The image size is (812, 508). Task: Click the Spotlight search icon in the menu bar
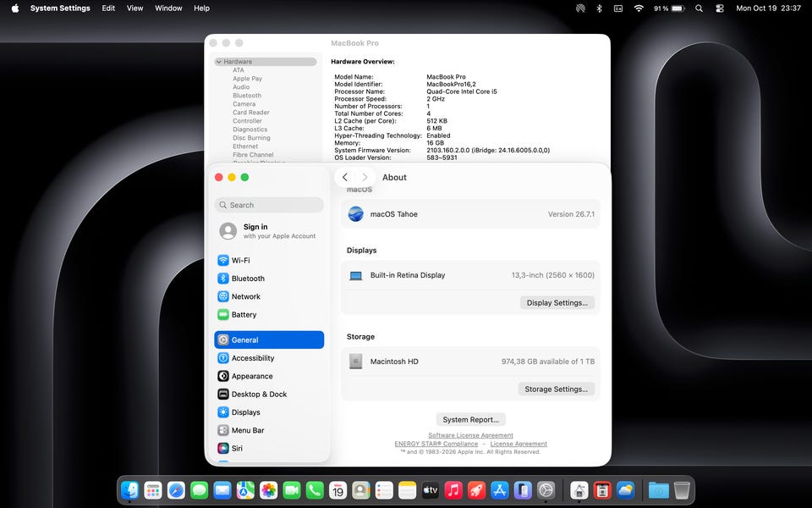tap(700, 8)
